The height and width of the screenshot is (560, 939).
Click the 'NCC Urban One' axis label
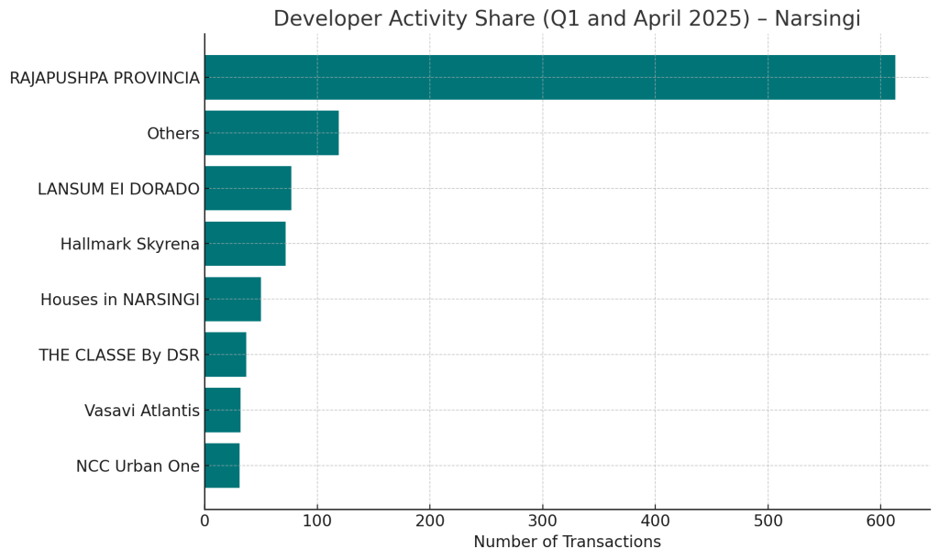(x=138, y=467)
